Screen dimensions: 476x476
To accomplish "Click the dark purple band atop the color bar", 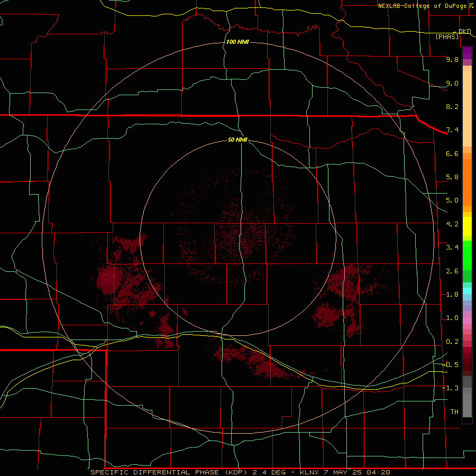I will [467, 53].
